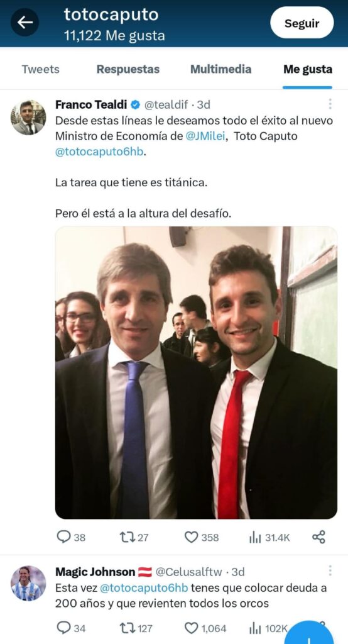The height and width of the screenshot is (644, 348).
Task: View analytics showing 102K views
Action: pyautogui.click(x=255, y=628)
